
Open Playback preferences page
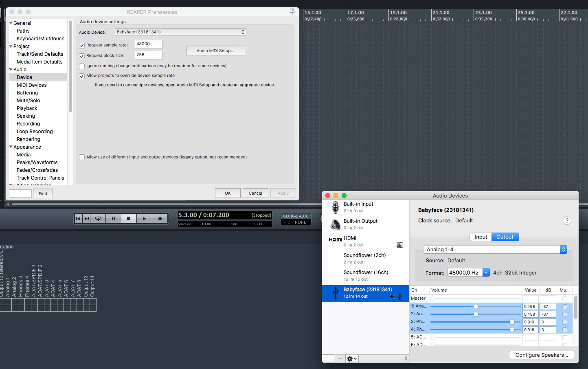27,108
